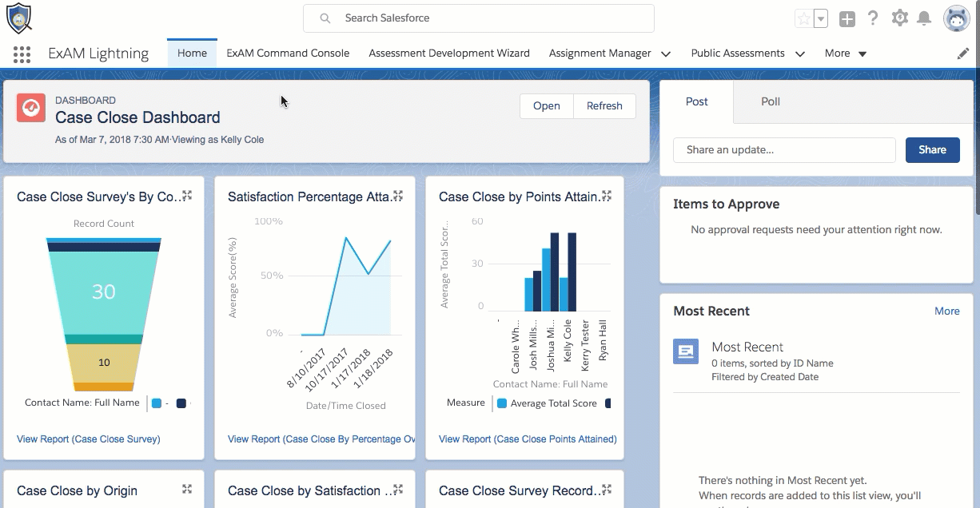
Task: Open View Report (Case Close Survey) link
Action: pos(89,439)
